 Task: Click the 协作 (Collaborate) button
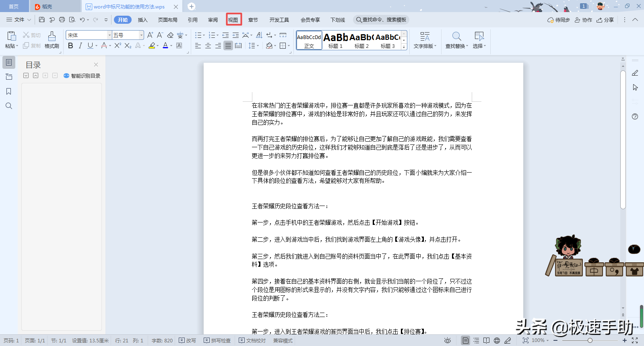[x=584, y=20]
